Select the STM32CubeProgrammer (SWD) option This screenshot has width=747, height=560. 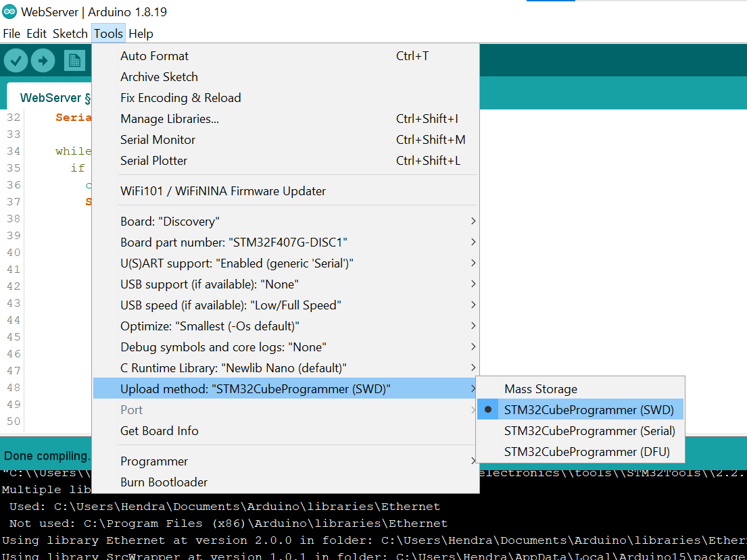(588, 410)
